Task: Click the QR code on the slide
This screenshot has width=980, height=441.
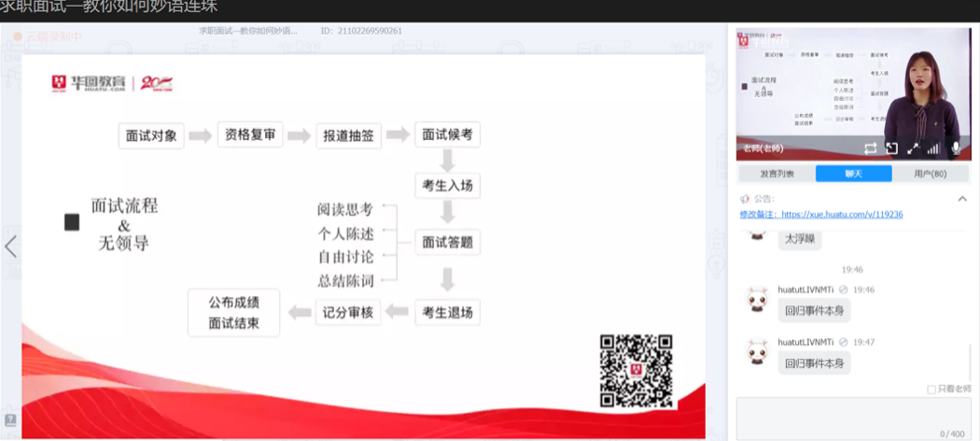Action: click(x=636, y=370)
